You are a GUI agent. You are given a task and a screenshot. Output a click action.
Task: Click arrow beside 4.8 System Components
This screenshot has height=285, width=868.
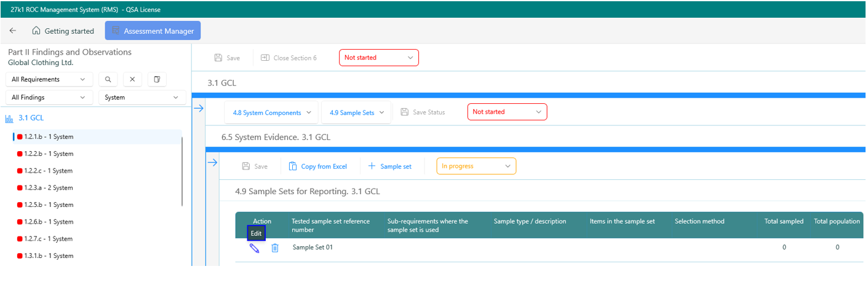click(x=199, y=109)
